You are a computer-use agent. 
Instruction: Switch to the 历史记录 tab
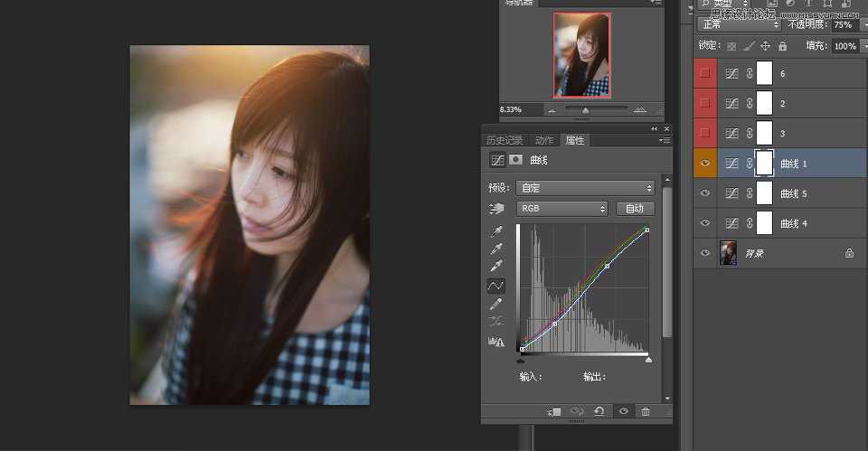point(505,140)
